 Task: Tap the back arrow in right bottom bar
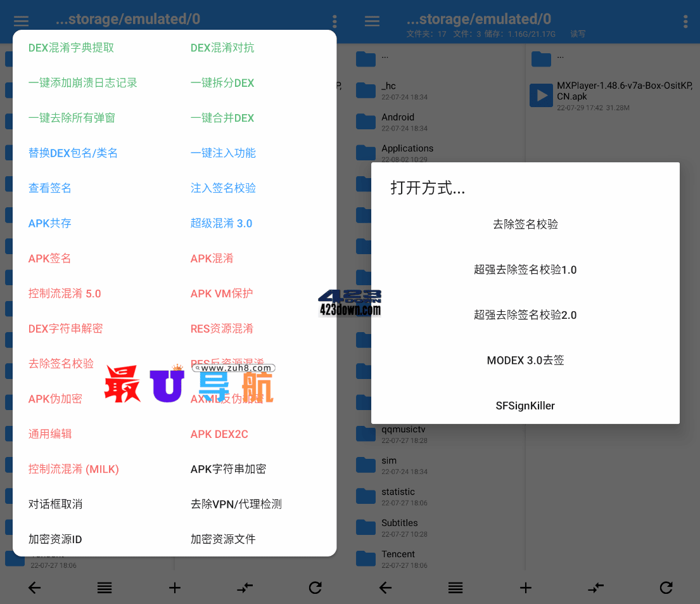click(385, 588)
